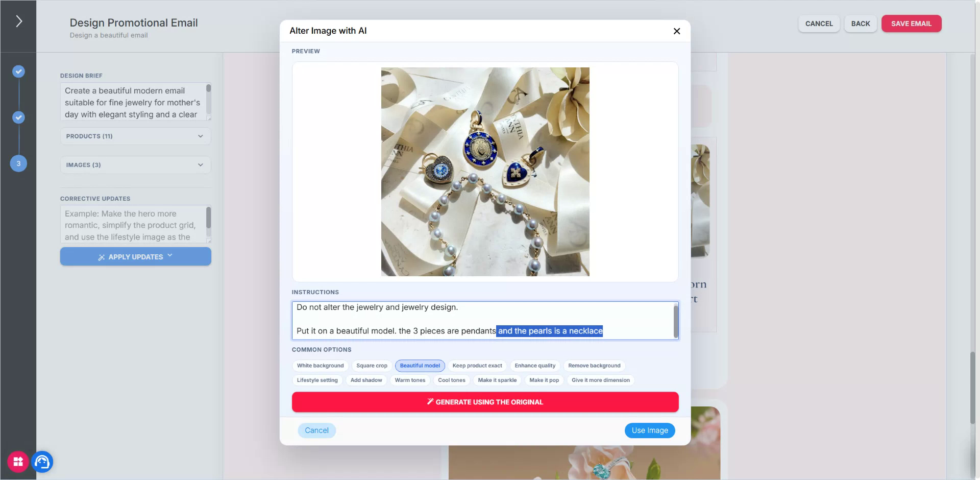Close the Alter Image with AI dialog
980x480 pixels.
(677, 31)
